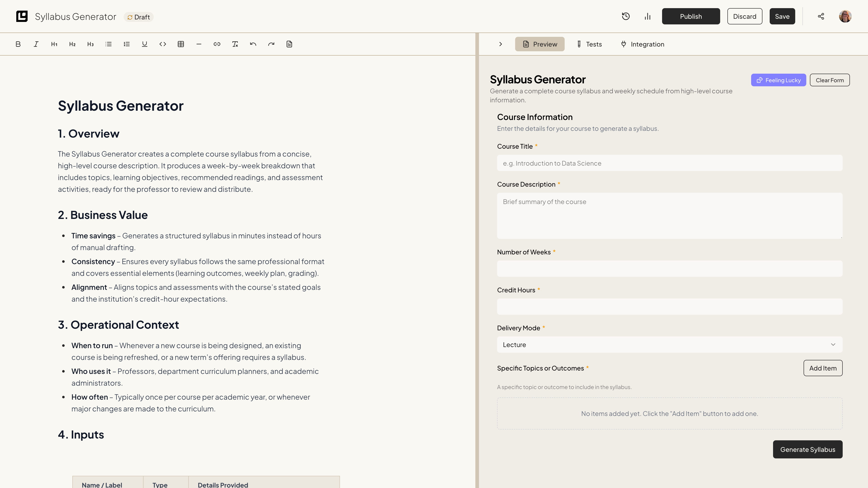Toggle bulleted list formatting
Image resolution: width=868 pixels, height=488 pixels.
tap(108, 44)
